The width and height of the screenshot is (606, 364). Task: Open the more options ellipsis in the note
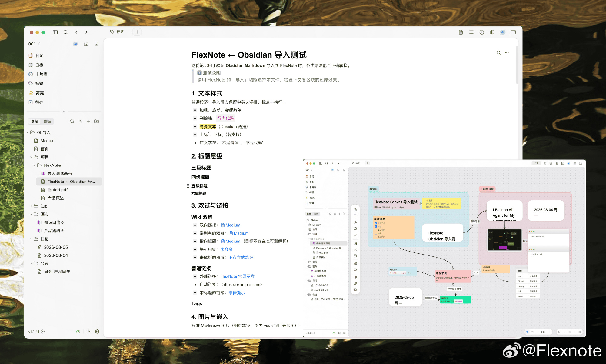[507, 53]
